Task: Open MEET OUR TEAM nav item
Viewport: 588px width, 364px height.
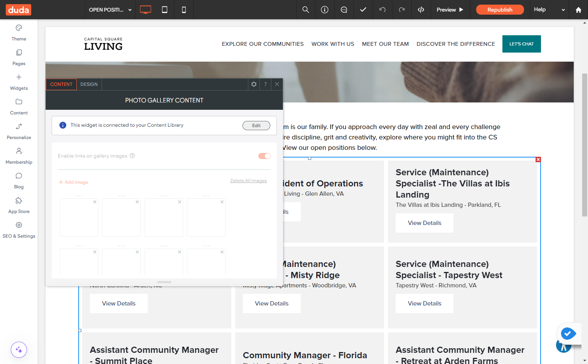Action: (385, 44)
